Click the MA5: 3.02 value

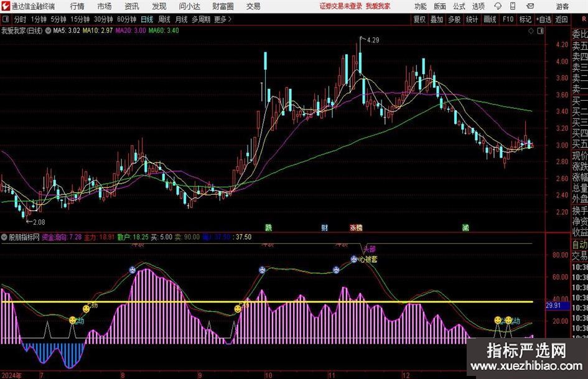coord(67,30)
